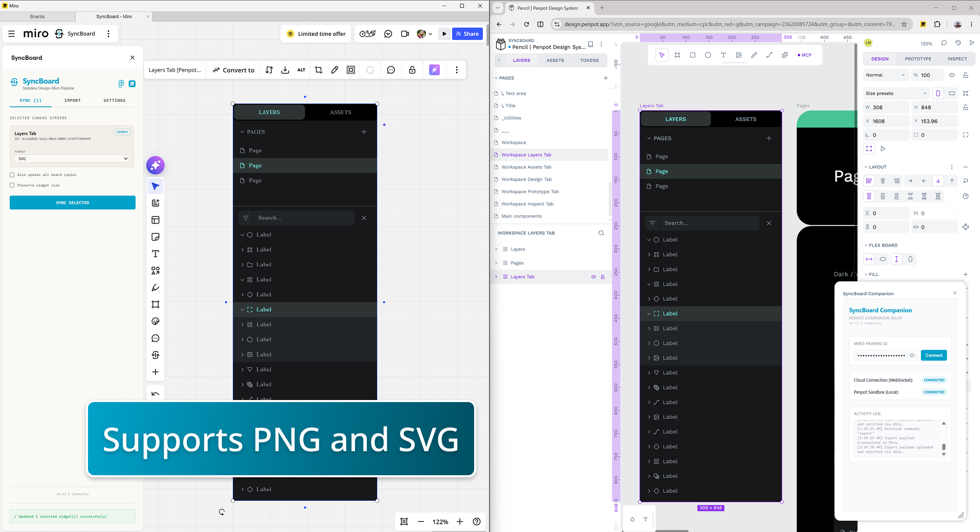Select the Miro frame tool
Image resolution: width=980 pixels, height=532 pixels.
pyautogui.click(x=155, y=304)
